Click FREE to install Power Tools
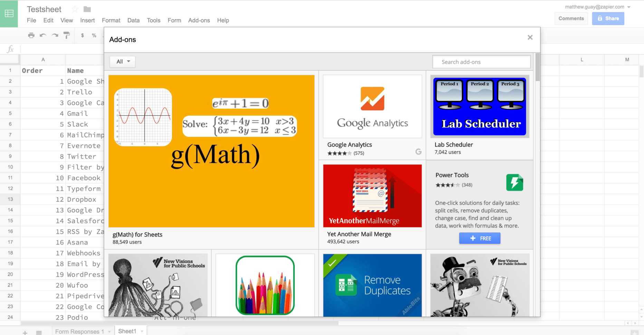 480,238
